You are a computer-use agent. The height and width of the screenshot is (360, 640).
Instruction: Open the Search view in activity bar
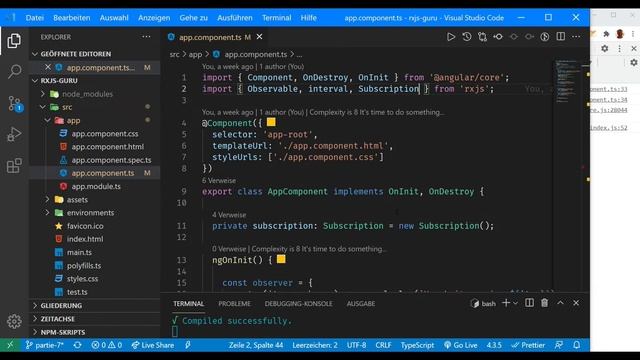coord(14,72)
